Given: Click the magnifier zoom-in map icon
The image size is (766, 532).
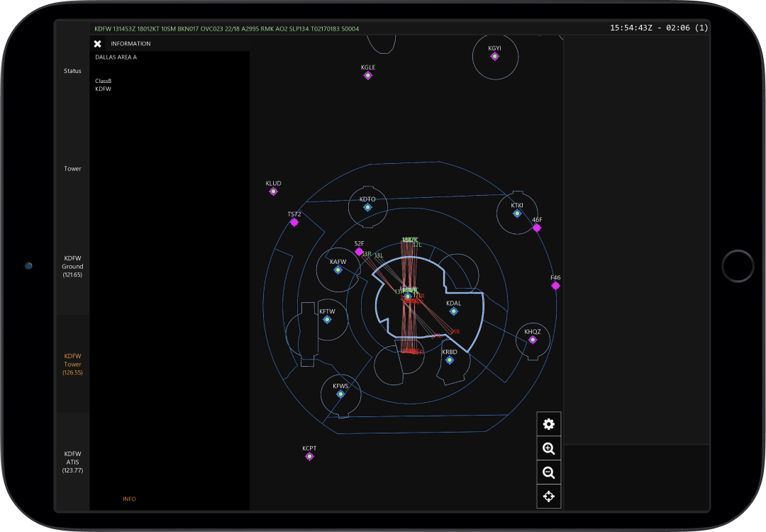Looking at the screenshot, I should pyautogui.click(x=549, y=448).
